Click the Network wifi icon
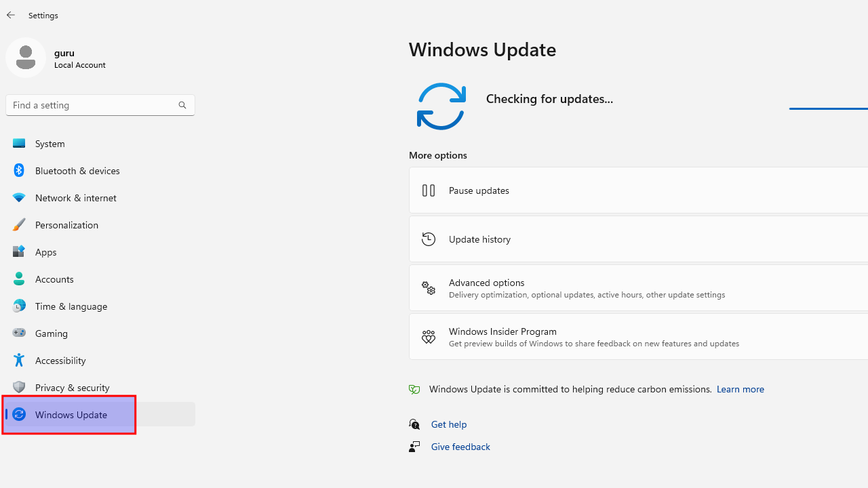 tap(19, 198)
